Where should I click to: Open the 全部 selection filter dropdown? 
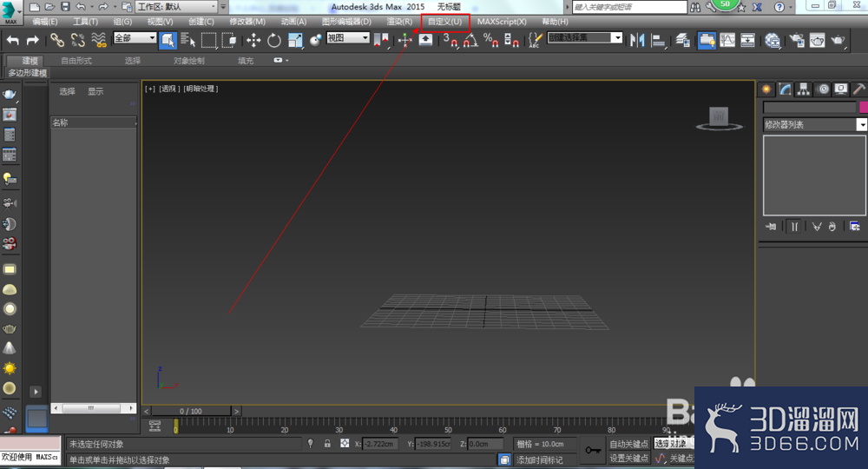[135, 37]
